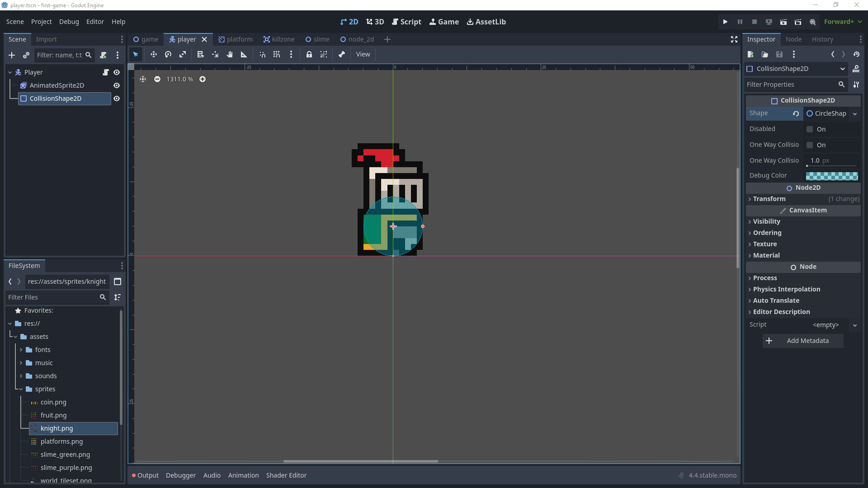868x488 pixels.
Task: Toggle visibility of AnimatedSprite2D node
Action: [117, 85]
